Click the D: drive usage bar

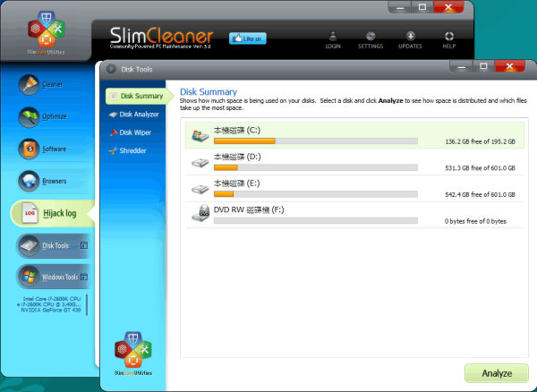tap(315, 167)
